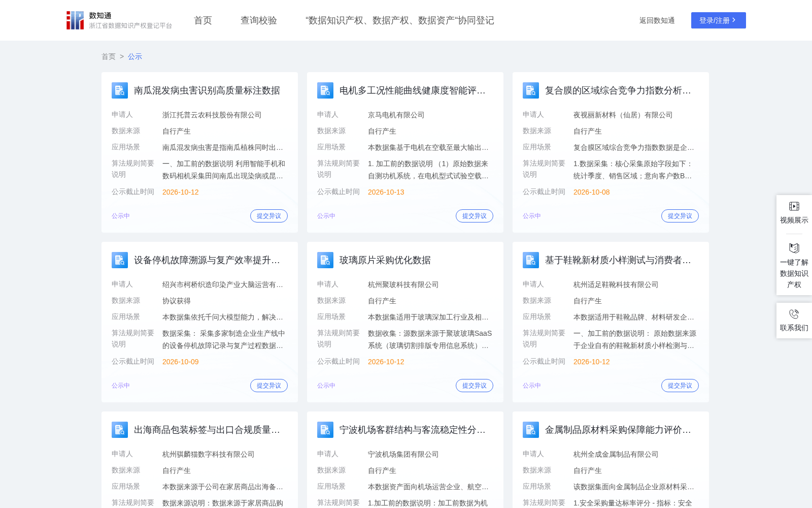The height and width of the screenshot is (508, 812).
Task: Click applicant 杭州适足鞋靴科技有限公司
Action: (x=616, y=284)
